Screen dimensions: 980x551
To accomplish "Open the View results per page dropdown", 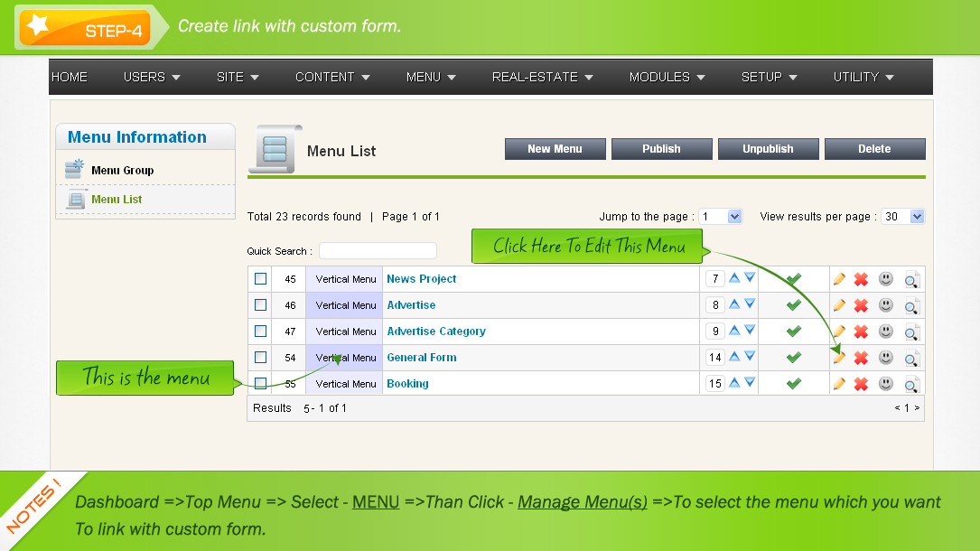I will (x=903, y=217).
